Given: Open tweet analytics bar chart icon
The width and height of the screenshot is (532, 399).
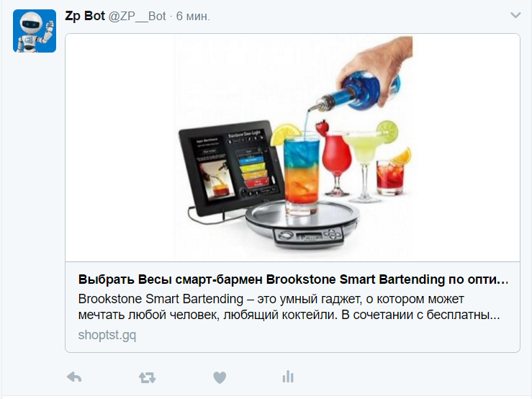Looking at the screenshot, I should [288, 377].
